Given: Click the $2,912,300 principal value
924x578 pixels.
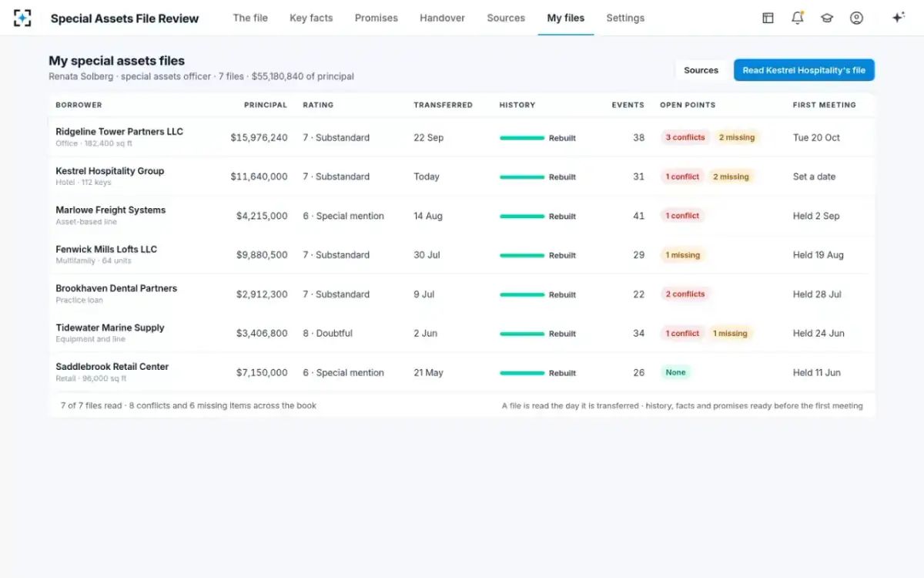Looking at the screenshot, I should tap(262, 294).
